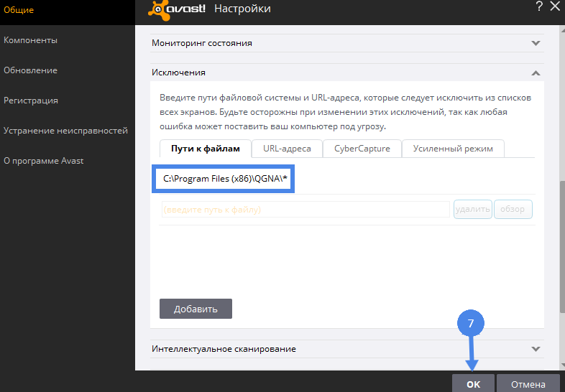565x392 pixels.
Task: Confirm settings with OK button
Action: tap(473, 383)
